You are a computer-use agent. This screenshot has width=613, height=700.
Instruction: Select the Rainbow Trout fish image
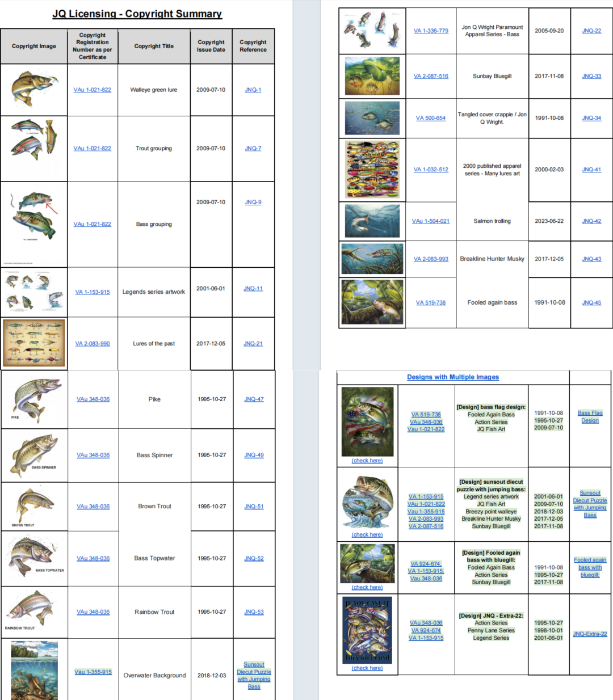coord(30,608)
